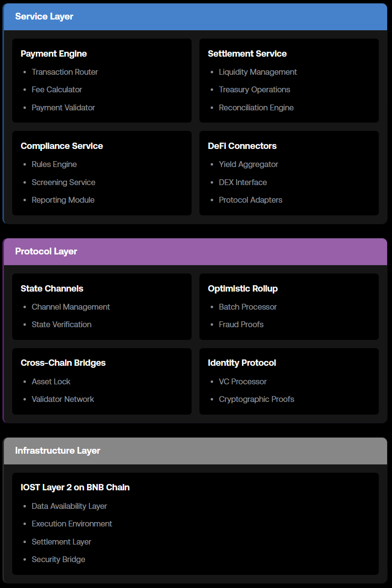This screenshot has width=392, height=588.
Task: Click the Fee Calculator entry
Action: click(57, 89)
